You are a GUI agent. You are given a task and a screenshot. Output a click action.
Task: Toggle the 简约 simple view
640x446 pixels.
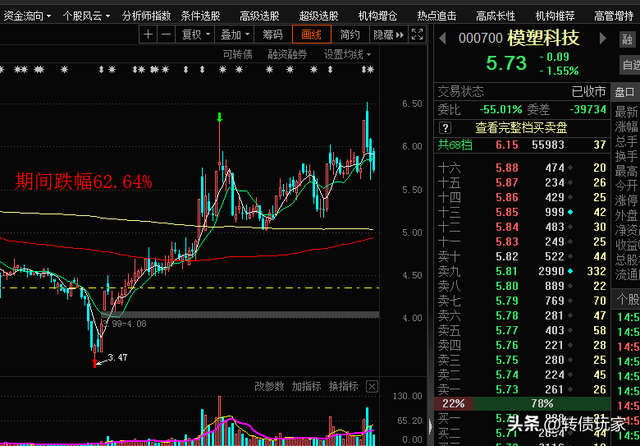(350, 35)
